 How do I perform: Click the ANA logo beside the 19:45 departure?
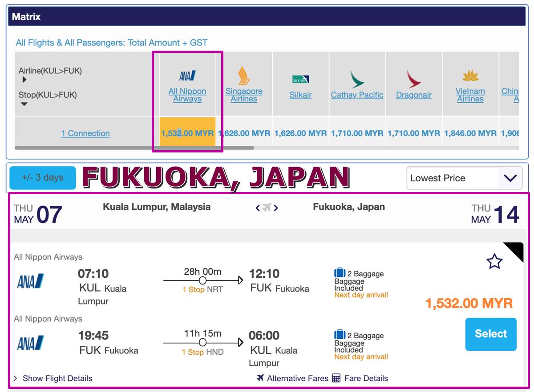31,343
